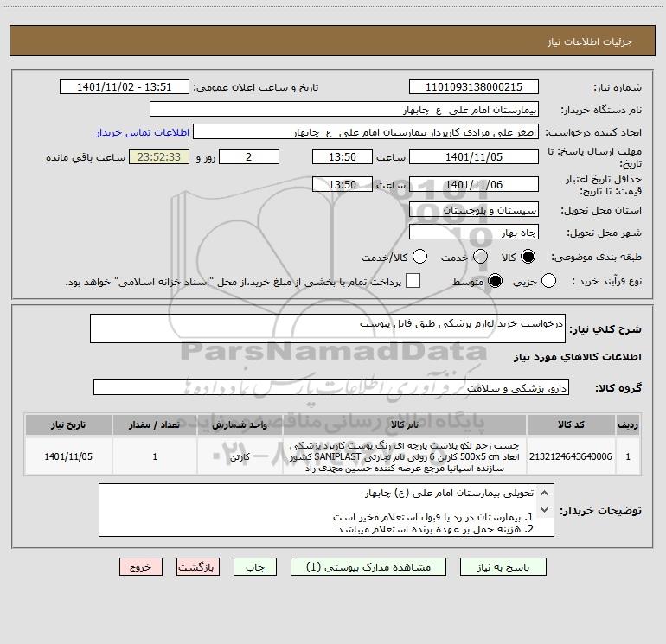Click the نام کالا column header

(x=405, y=424)
